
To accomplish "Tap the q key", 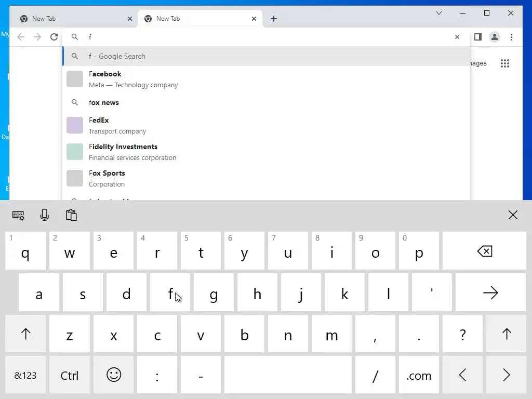I will tap(25, 251).
